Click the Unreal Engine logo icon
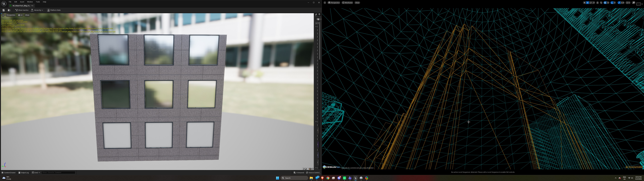The image size is (644, 181). pyautogui.click(x=4, y=4)
